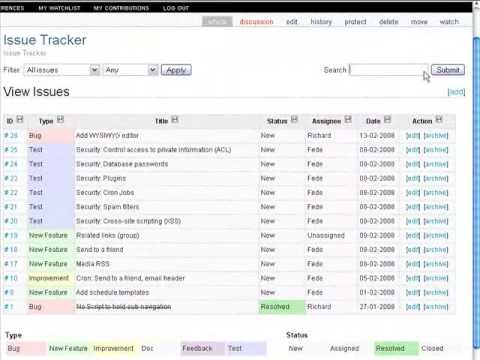Go to My Contributions
480x360 pixels.
tap(121, 8)
